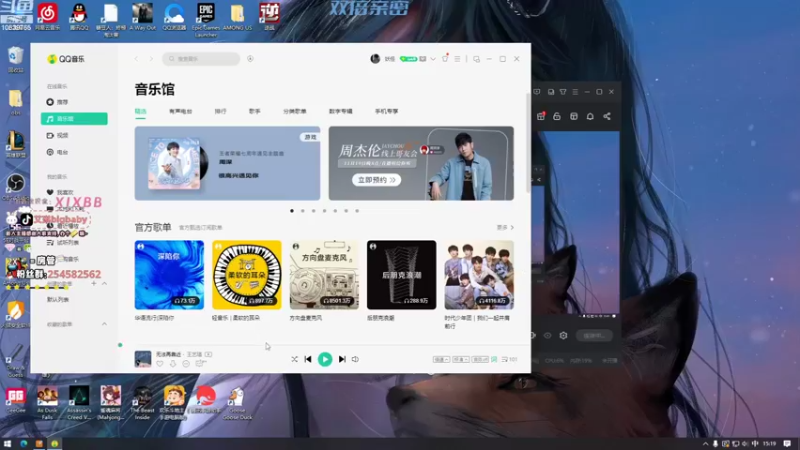Select the fourth banner carousel dot
Image resolution: width=800 pixels, height=450 pixels.
pyautogui.click(x=324, y=211)
